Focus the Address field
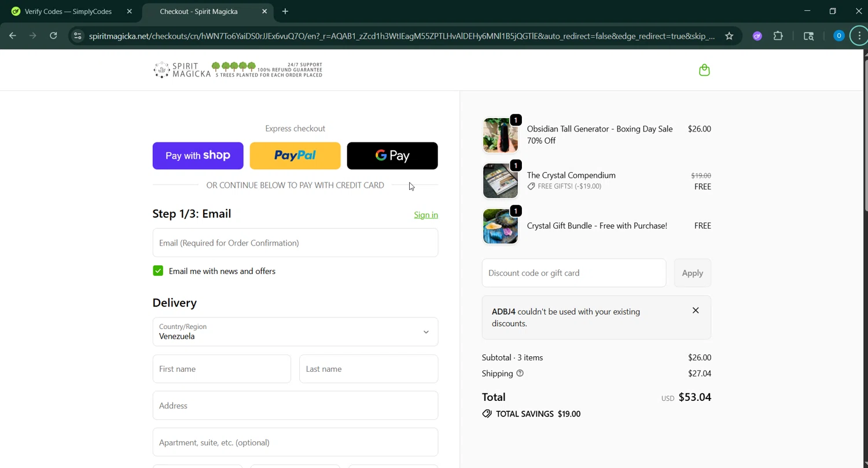This screenshot has width=868, height=468. [x=295, y=405]
